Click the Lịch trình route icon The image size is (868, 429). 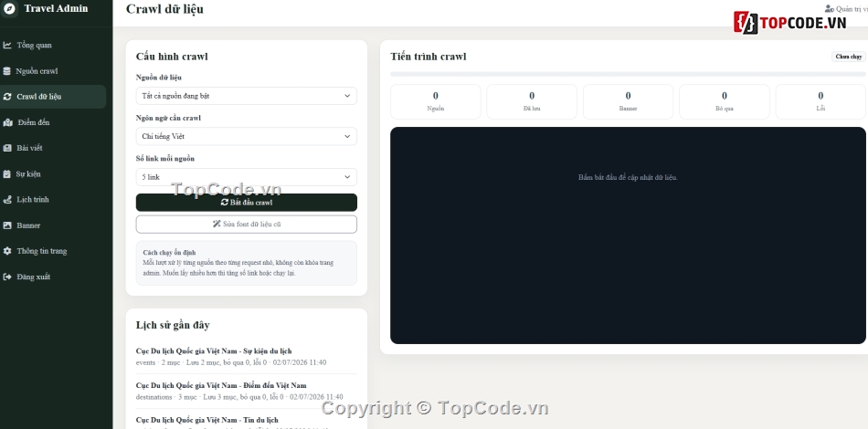click(x=7, y=200)
